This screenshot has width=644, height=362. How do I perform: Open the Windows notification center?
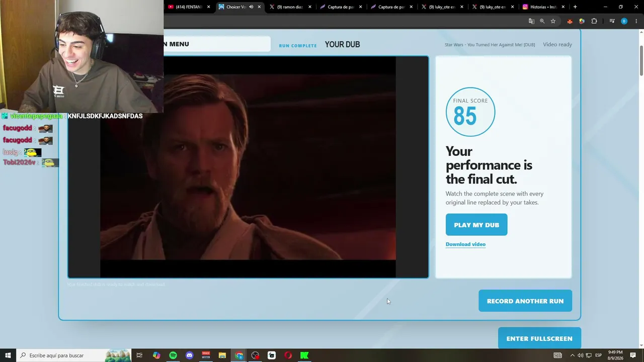[633, 355]
